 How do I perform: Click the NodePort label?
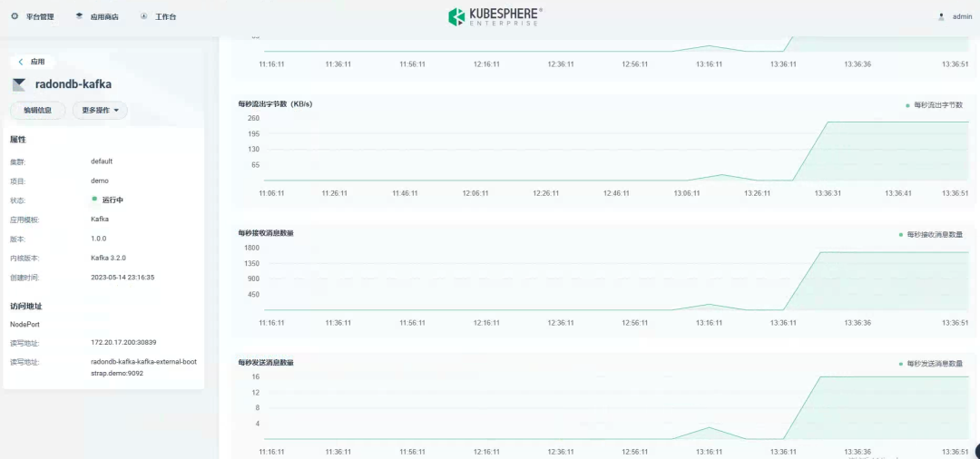[25, 325]
